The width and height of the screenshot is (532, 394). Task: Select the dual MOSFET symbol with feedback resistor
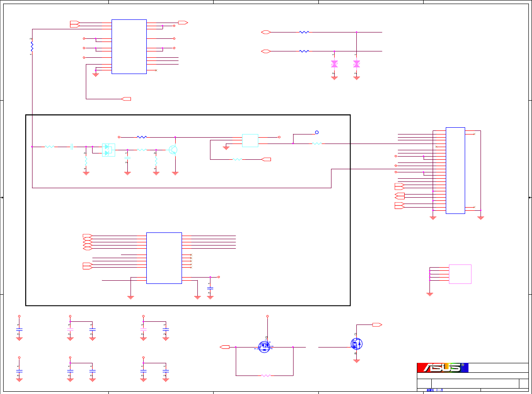click(264, 347)
